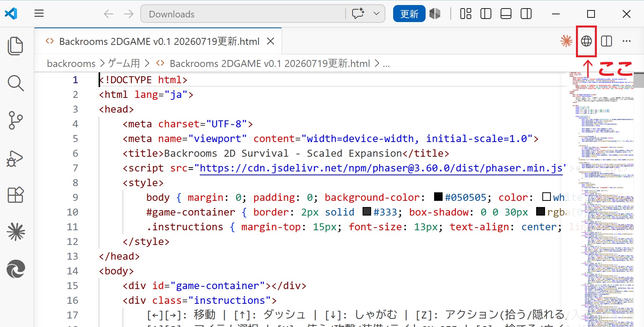This screenshot has width=644, height=327.
Task: Click the <style> tag on line 8
Action: coord(143,183)
